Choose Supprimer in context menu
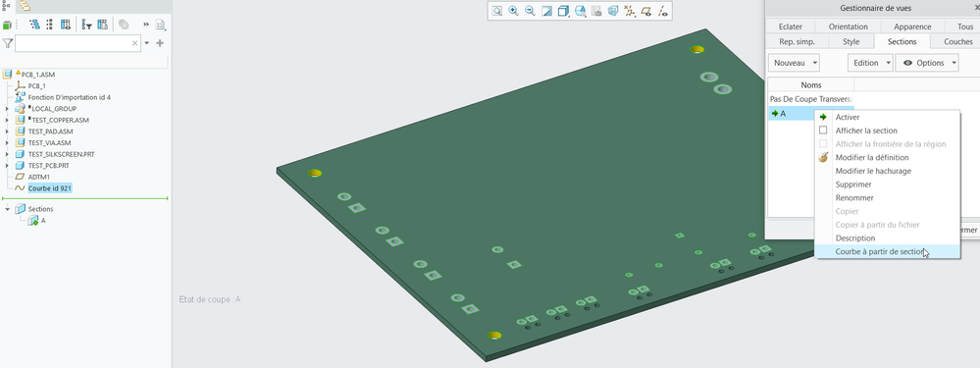980x368 pixels. (887, 184)
